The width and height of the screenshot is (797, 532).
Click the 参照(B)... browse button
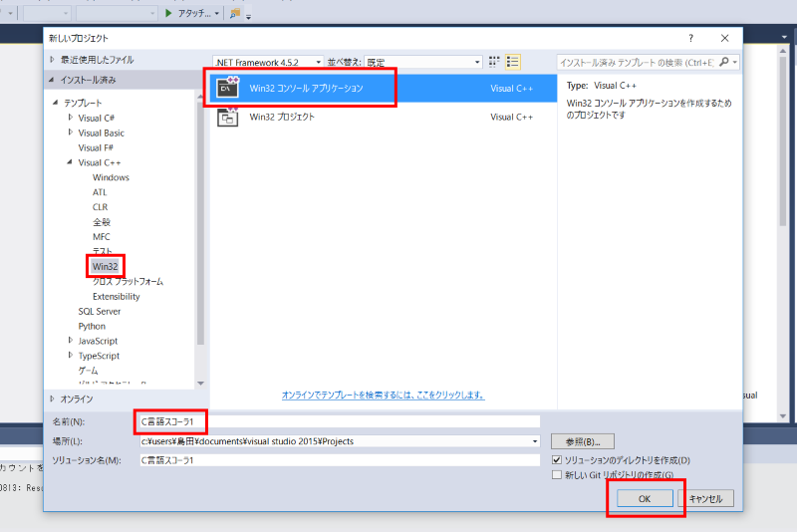tap(583, 441)
